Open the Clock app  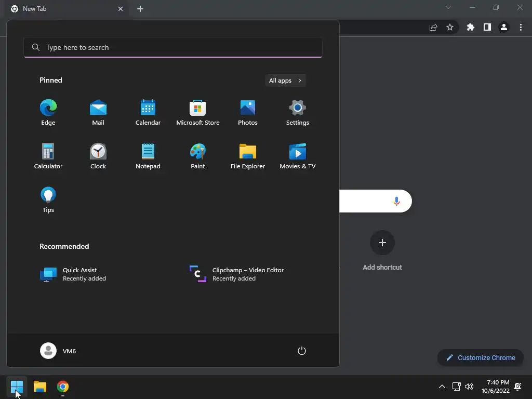coord(98,156)
